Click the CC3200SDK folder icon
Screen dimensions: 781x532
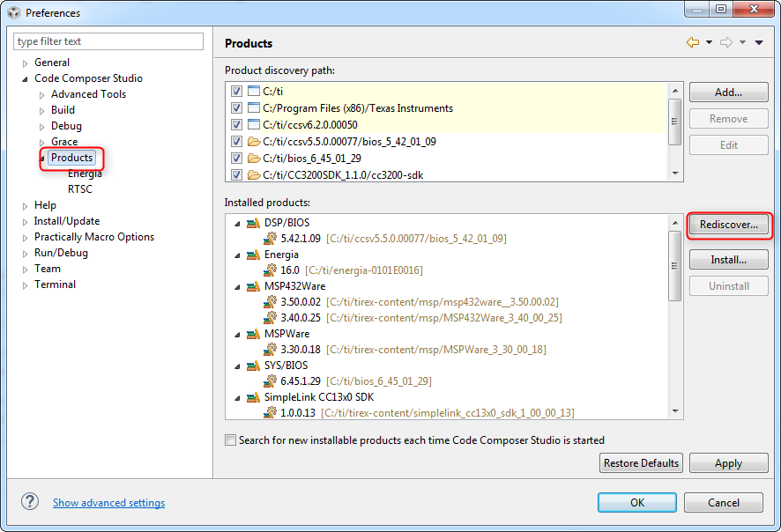click(x=254, y=175)
